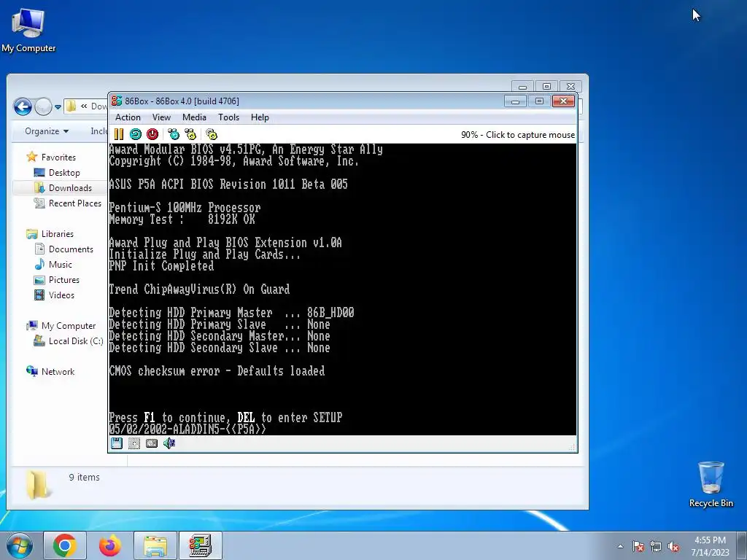Click the emulated screen to capture mouse
747x560 pixels.
(343, 289)
